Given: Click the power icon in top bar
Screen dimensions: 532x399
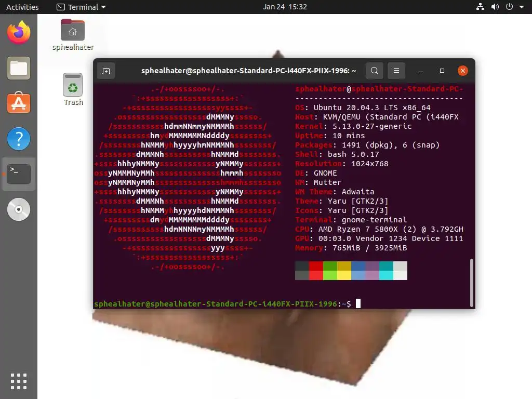Looking at the screenshot, I should [x=509, y=7].
